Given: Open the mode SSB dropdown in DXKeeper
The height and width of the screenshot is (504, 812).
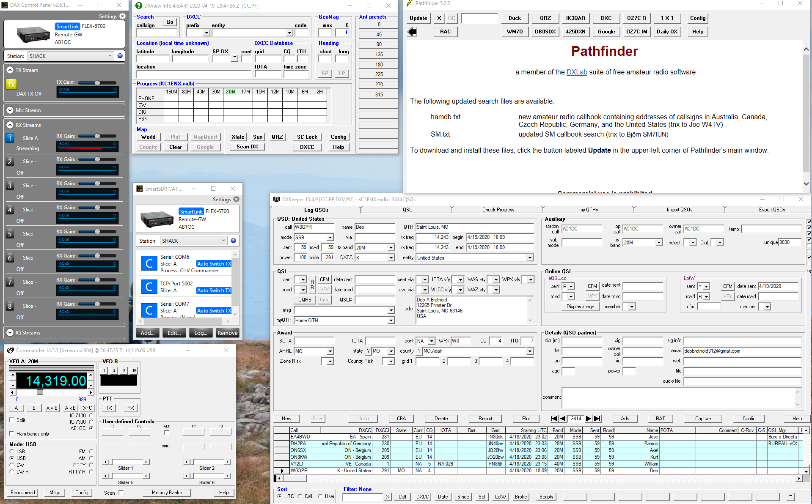Looking at the screenshot, I should (x=330, y=238).
